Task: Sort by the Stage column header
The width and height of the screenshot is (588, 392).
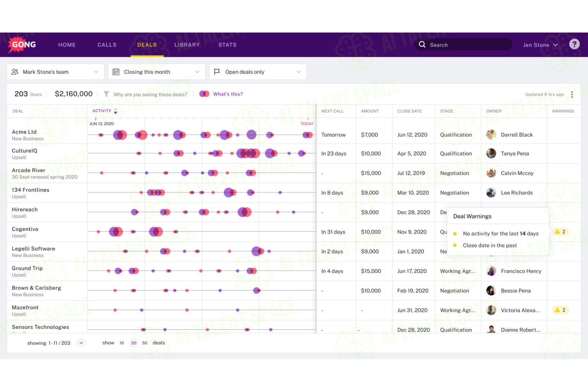Action: pyautogui.click(x=446, y=111)
